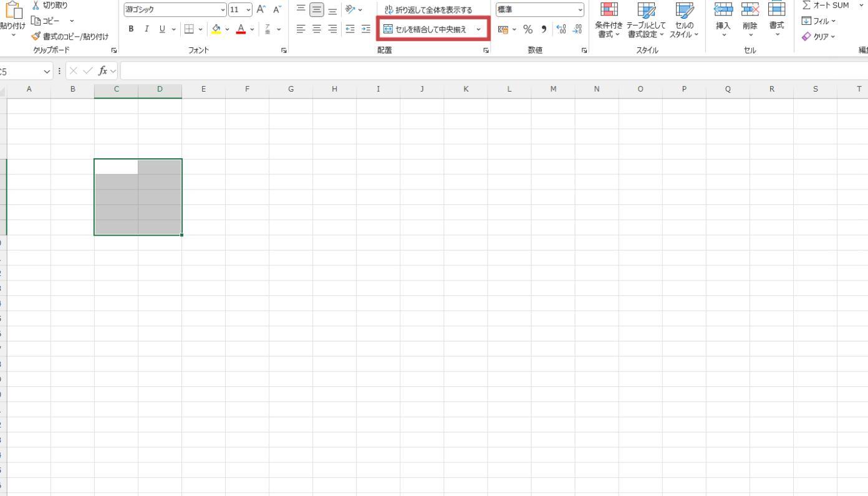Click Wrap Text (折り返して全体を表示する)
This screenshot has width=868, height=496.
[428, 10]
